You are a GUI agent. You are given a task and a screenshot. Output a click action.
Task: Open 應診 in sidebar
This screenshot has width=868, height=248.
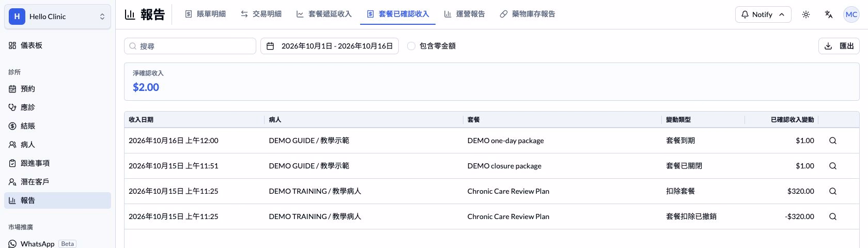(57, 107)
